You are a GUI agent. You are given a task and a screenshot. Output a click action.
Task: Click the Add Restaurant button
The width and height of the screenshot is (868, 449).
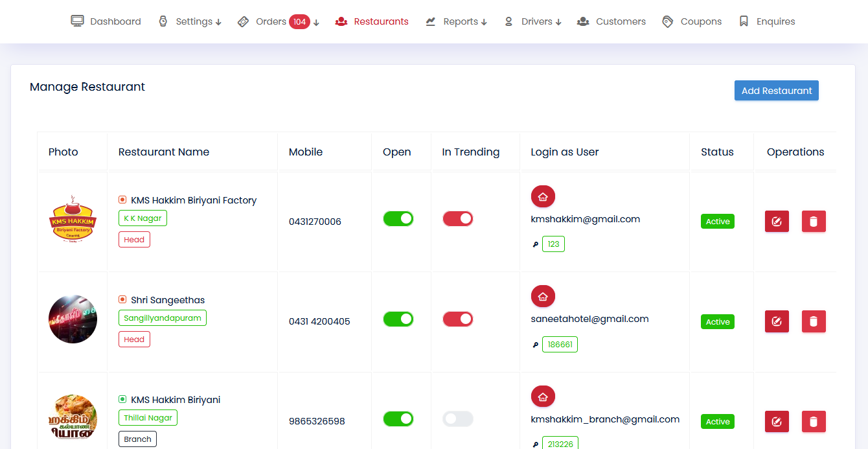[777, 91]
